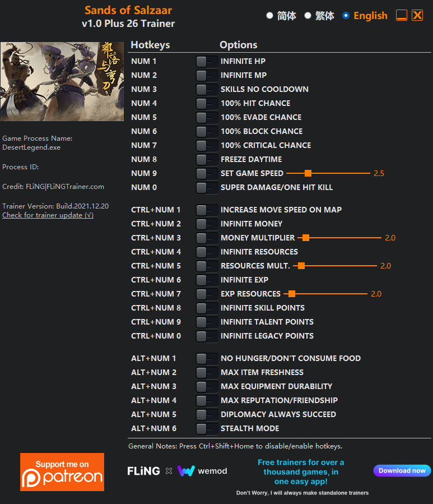
Task: Click the Process ID label
Action: pyautogui.click(x=21, y=167)
